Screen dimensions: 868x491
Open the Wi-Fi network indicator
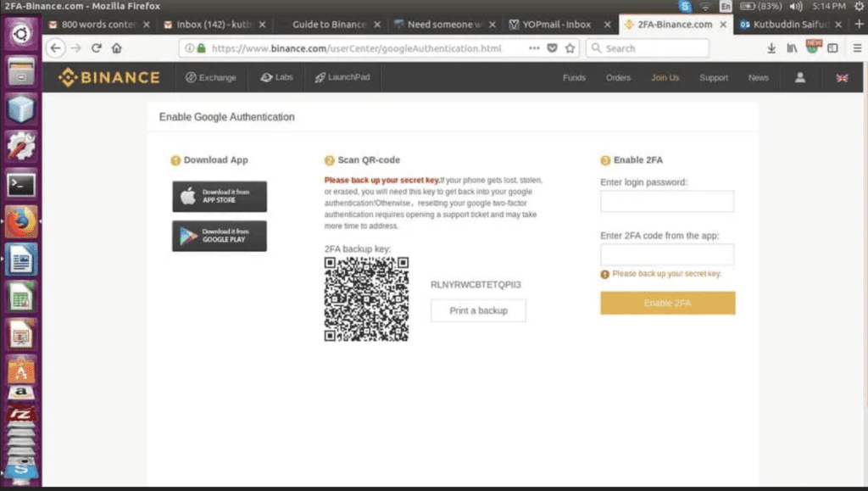point(704,6)
